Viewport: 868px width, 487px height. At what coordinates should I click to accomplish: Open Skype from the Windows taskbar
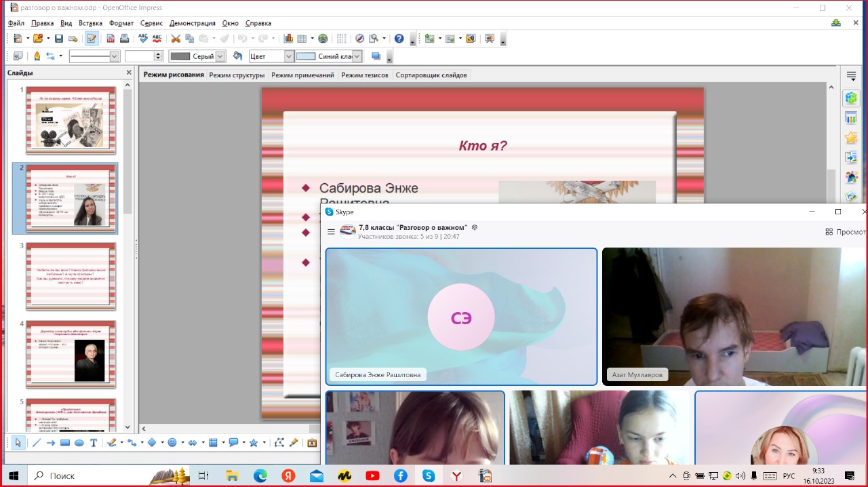[x=429, y=475]
